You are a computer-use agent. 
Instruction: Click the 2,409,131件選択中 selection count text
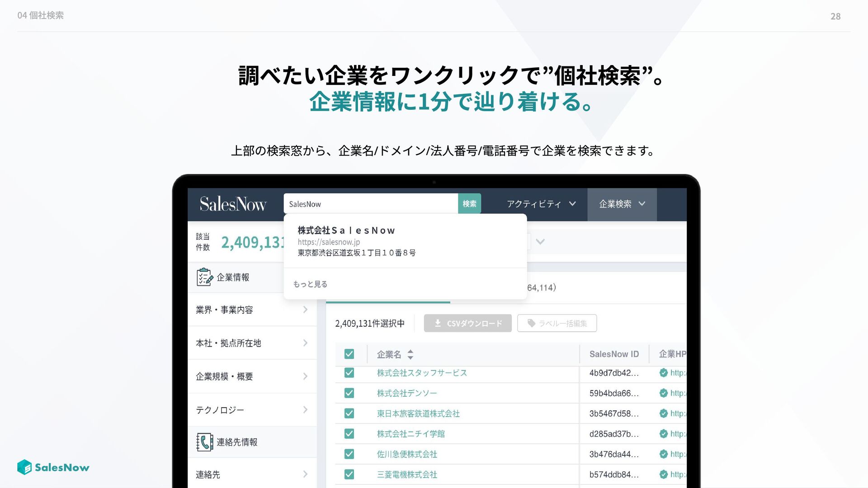[370, 324]
